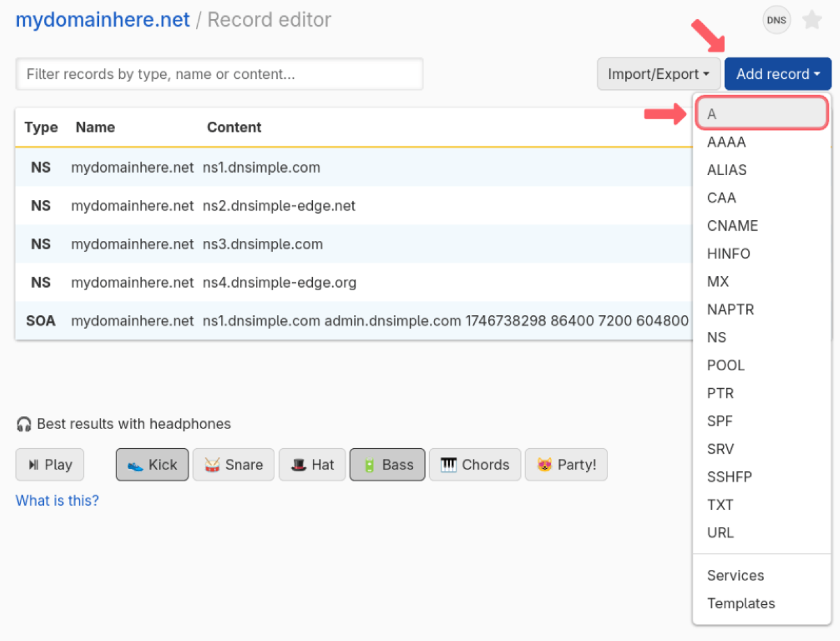Toggle the Bass track button
This screenshot has height=641, width=840.
[x=387, y=465]
